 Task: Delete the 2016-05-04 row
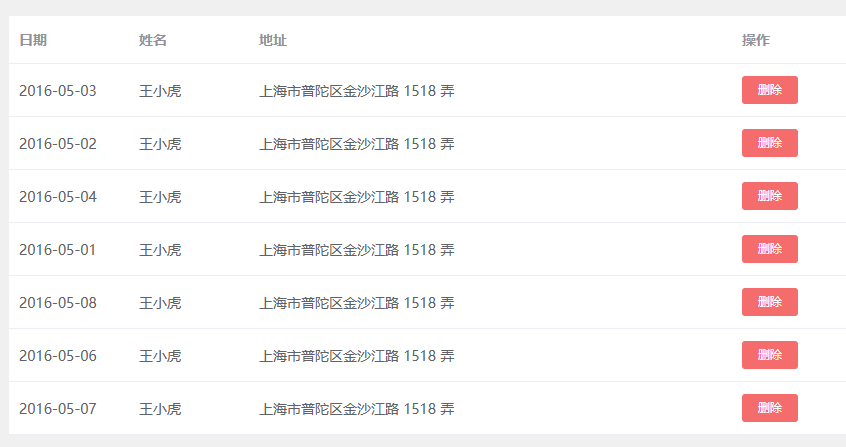point(769,196)
